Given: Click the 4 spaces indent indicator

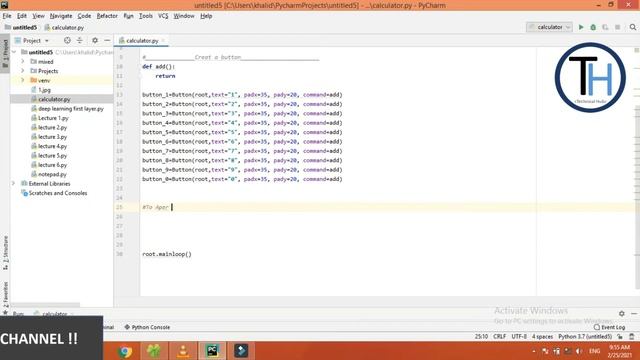Looking at the screenshot, I should pos(542,337).
